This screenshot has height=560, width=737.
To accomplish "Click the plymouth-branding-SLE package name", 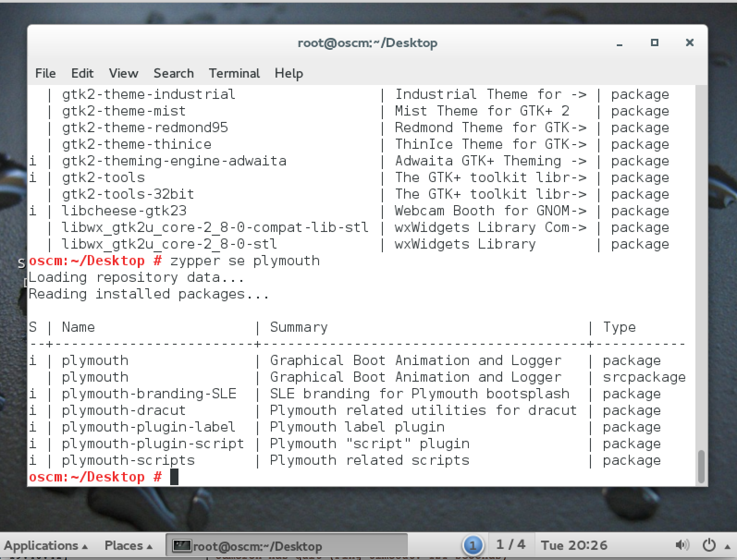I will click(x=149, y=394).
